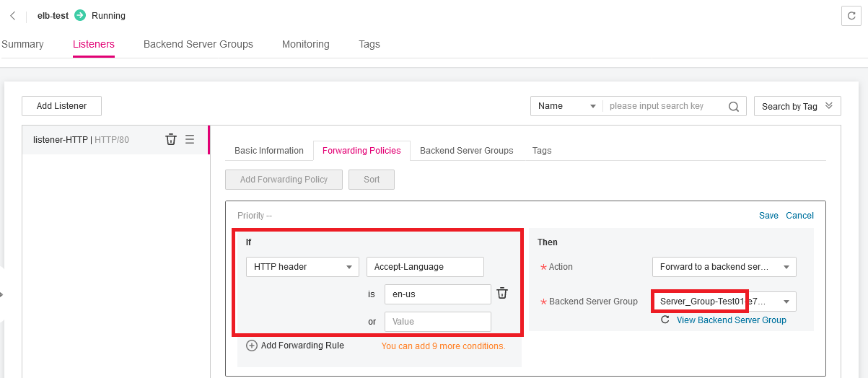Open the listener-HTTP hamburger menu icon
This screenshot has height=378, width=868.
click(x=190, y=139)
